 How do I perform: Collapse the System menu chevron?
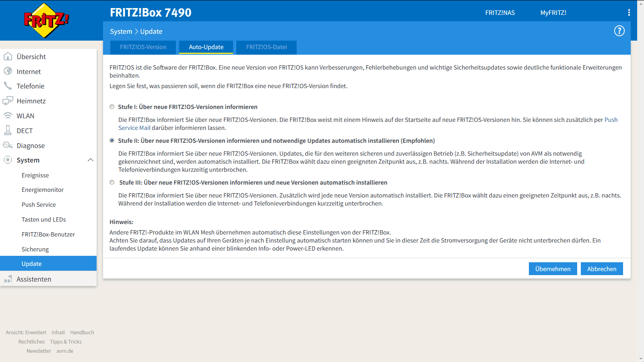pyautogui.click(x=91, y=160)
